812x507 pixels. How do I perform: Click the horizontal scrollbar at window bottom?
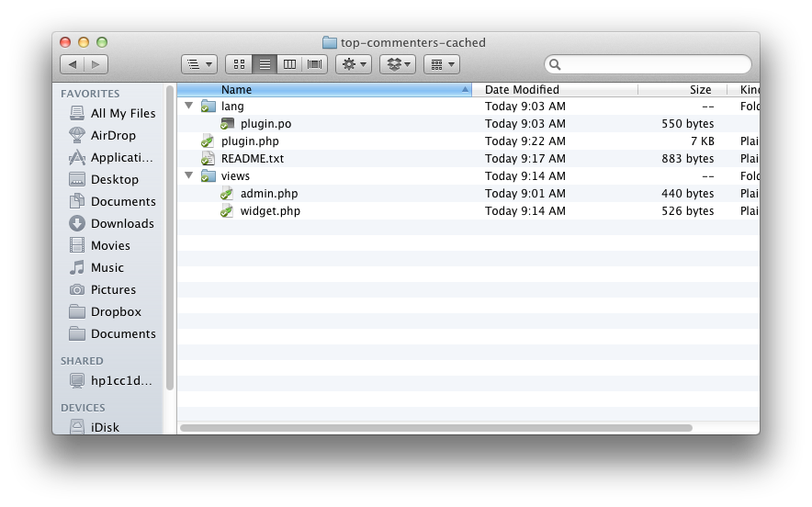[x=436, y=428]
